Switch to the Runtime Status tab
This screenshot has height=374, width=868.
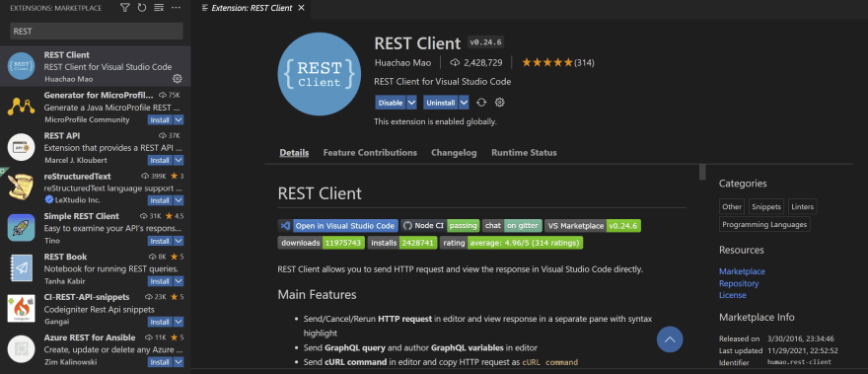click(524, 152)
